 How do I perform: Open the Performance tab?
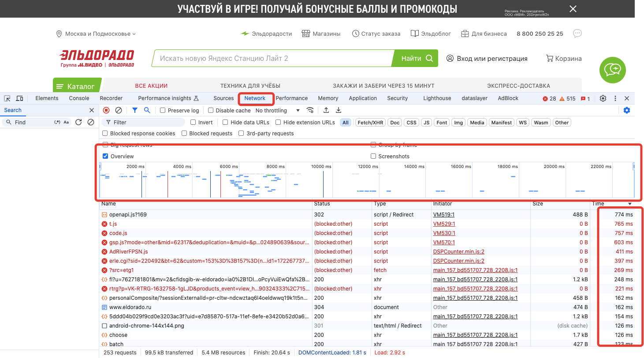click(292, 98)
